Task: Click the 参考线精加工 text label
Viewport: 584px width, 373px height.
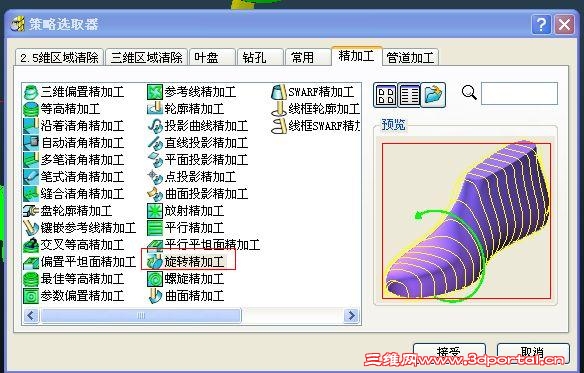Action: (x=200, y=92)
